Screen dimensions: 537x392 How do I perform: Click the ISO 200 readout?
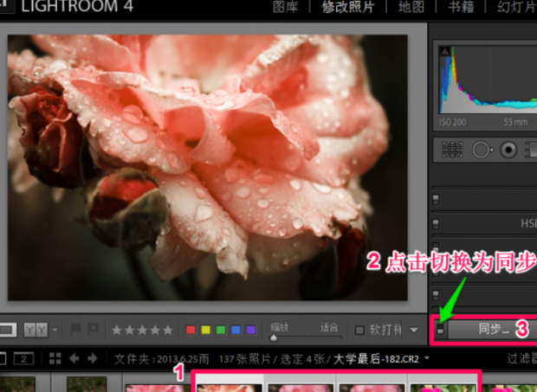452,122
